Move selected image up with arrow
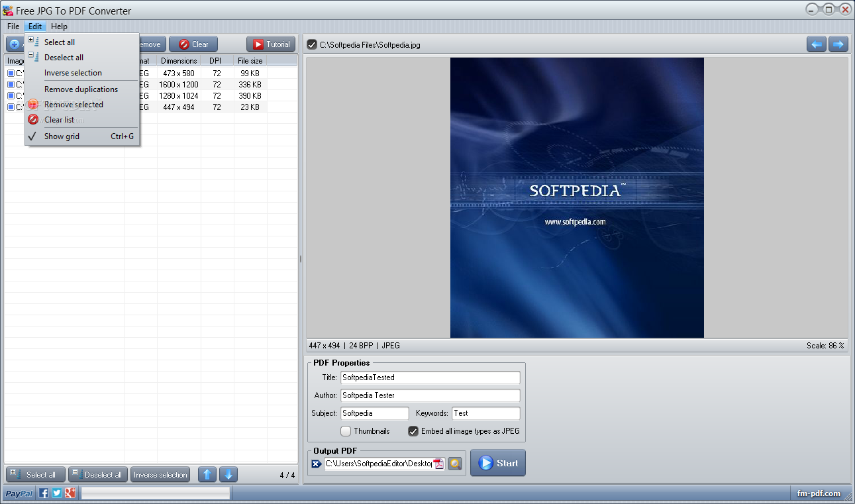The image size is (855, 504). pyautogui.click(x=207, y=475)
